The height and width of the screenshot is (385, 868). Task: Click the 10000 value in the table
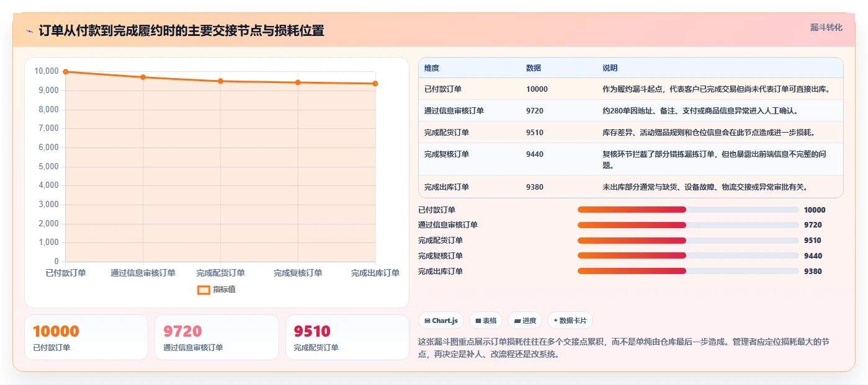tap(537, 89)
